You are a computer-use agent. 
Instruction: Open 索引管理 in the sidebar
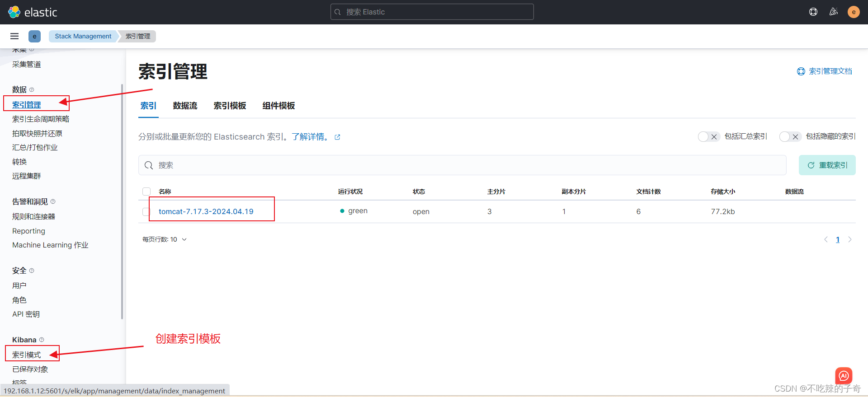(27, 105)
